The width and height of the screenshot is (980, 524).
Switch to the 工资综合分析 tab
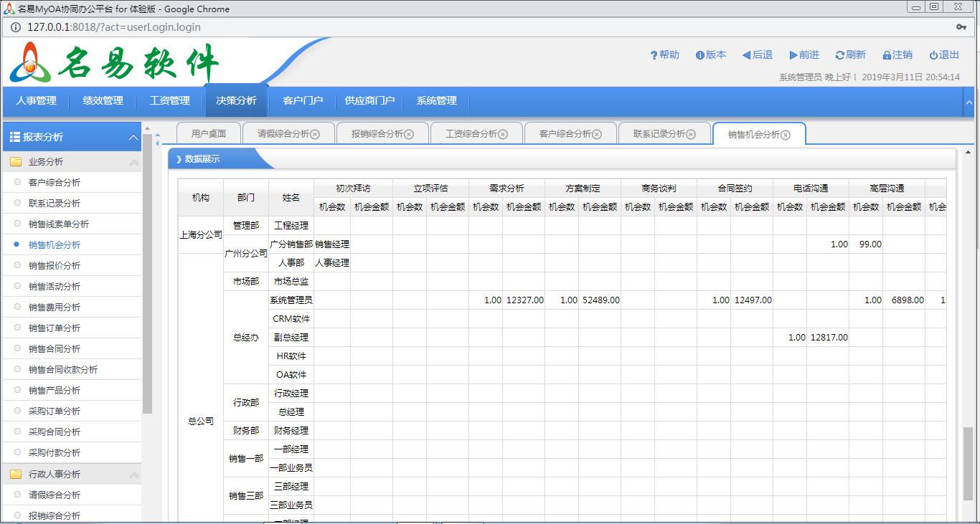pos(471,134)
